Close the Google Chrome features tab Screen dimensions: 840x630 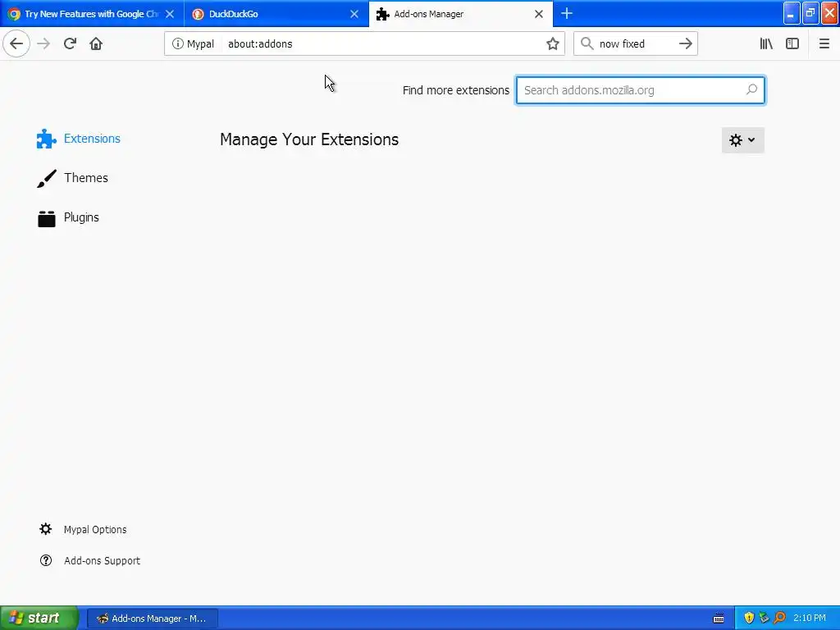point(170,14)
